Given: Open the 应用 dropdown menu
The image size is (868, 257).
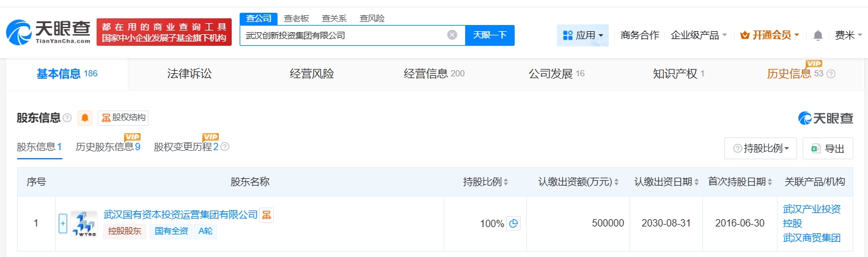Looking at the screenshot, I should (x=583, y=35).
